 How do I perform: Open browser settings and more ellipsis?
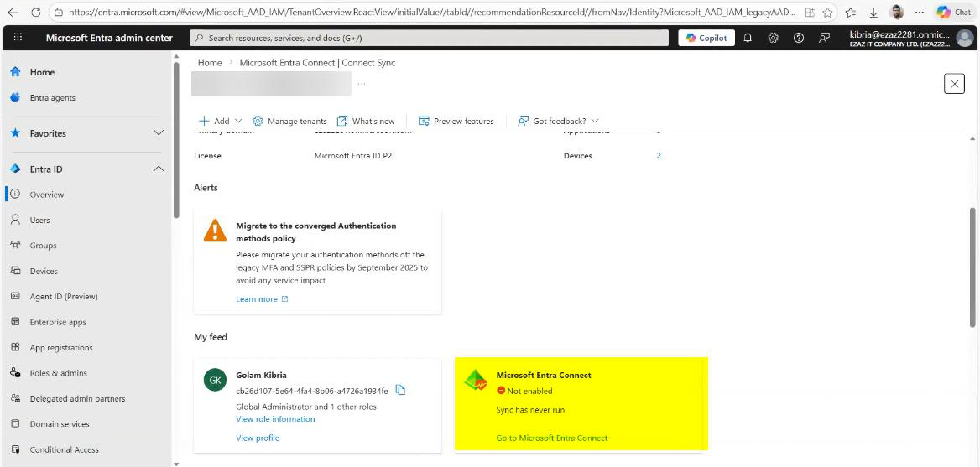pos(918,12)
